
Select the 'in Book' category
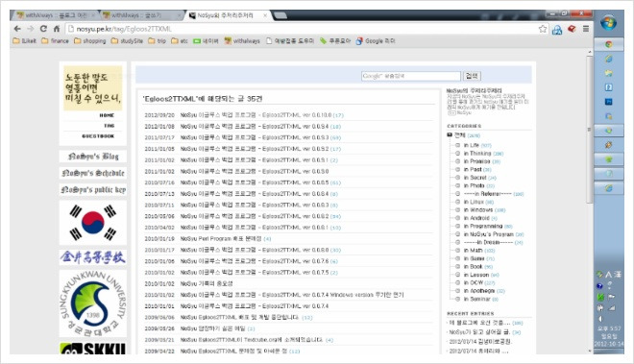click(x=473, y=267)
